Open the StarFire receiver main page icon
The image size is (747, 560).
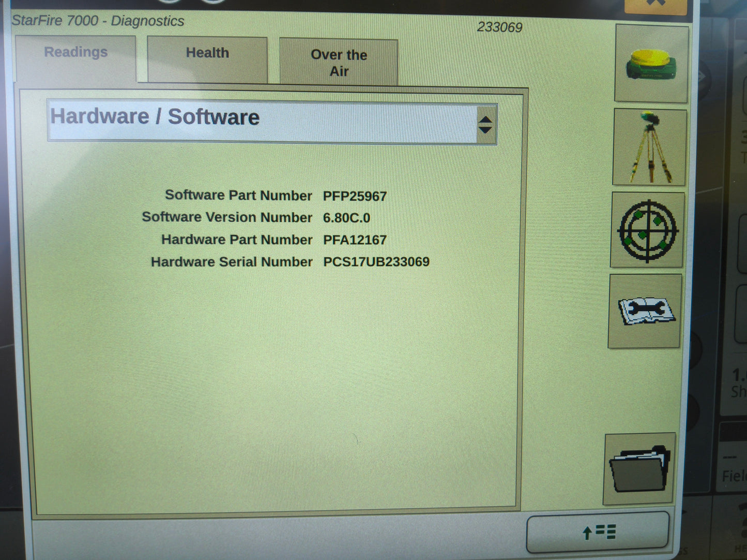651,64
